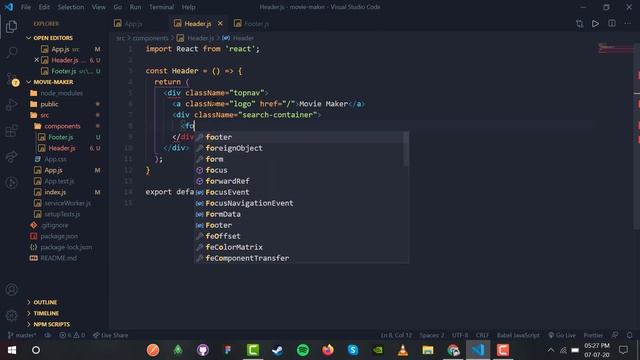Collapse the Open Editors section
Image resolution: width=640 pixels, height=360 pixels.
[x=53, y=38]
